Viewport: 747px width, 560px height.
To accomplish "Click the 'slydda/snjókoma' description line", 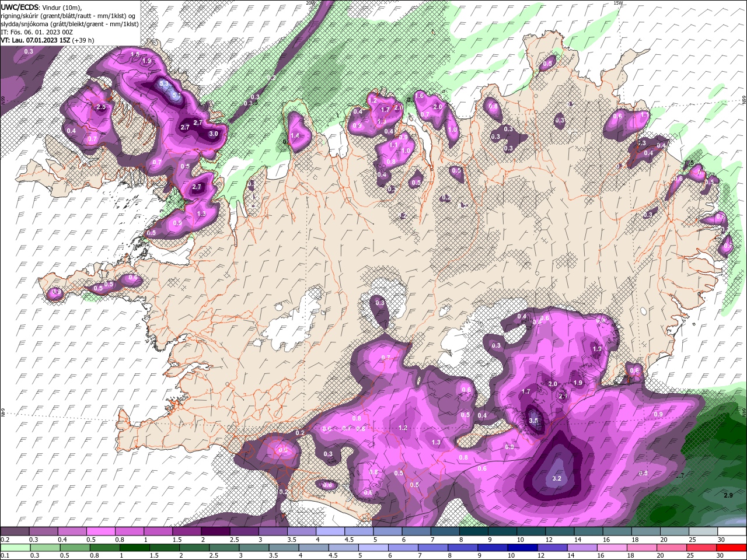I will (x=69, y=24).
